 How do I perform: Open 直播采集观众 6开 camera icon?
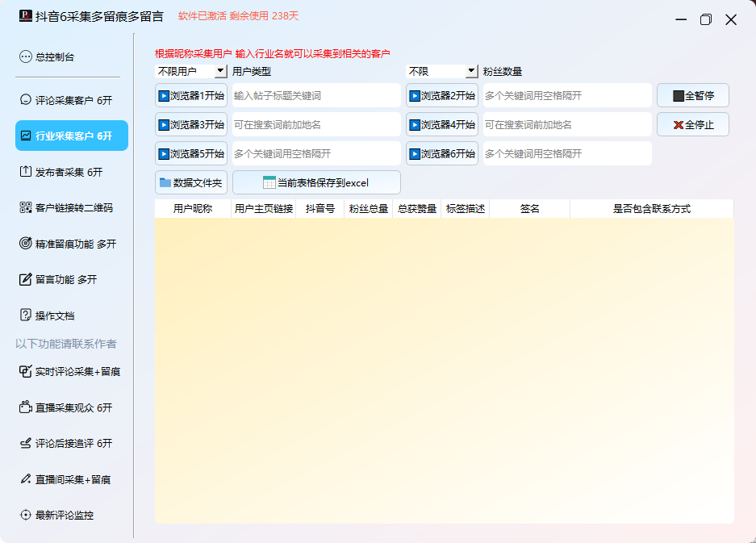(26, 408)
